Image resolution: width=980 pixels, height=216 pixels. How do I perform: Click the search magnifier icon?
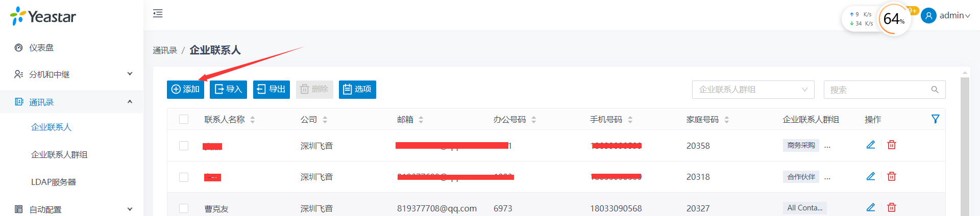[x=935, y=90]
